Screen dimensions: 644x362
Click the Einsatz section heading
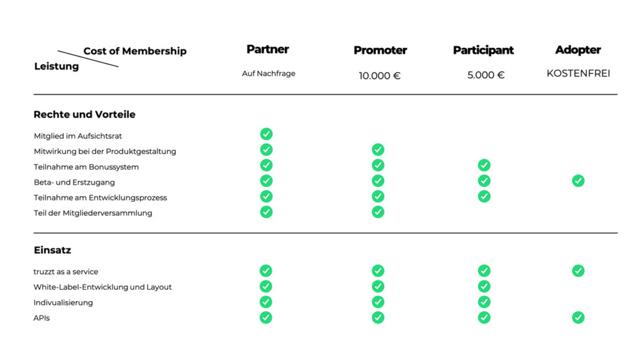point(53,250)
